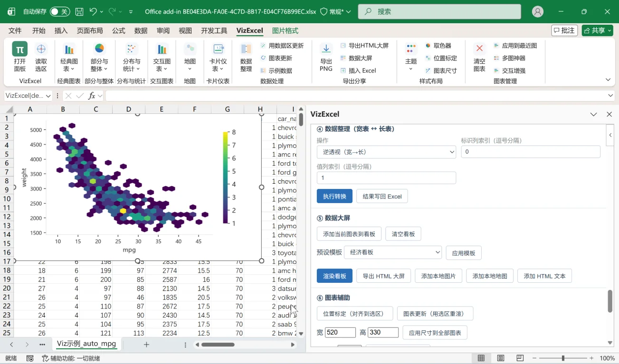
Task: Click the 搜索 search box
Action: click(x=439, y=12)
